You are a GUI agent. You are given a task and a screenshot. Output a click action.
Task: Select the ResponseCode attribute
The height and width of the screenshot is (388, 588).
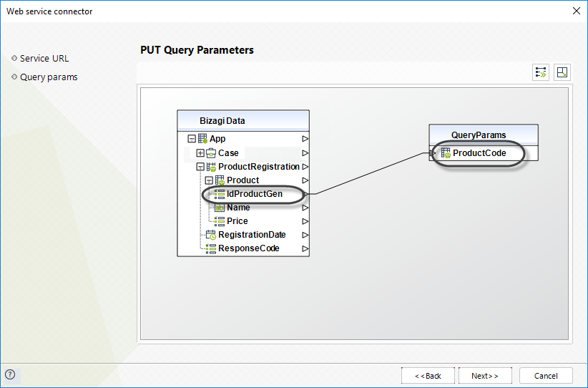pyautogui.click(x=249, y=248)
